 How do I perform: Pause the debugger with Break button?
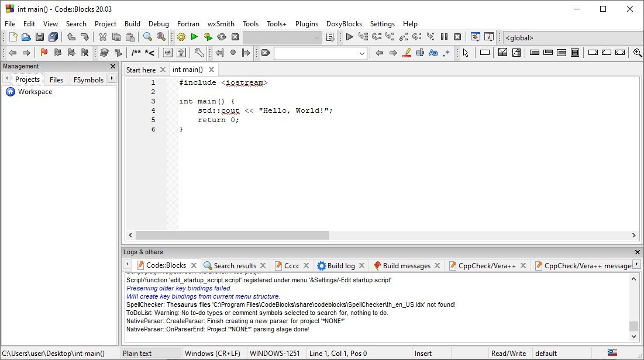[x=444, y=37]
